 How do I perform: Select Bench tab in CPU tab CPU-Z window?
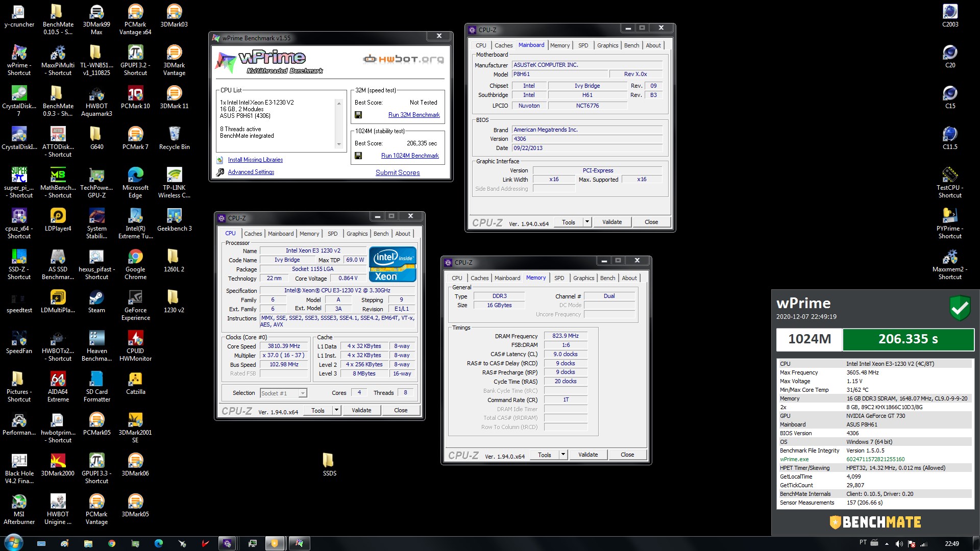[x=381, y=234]
